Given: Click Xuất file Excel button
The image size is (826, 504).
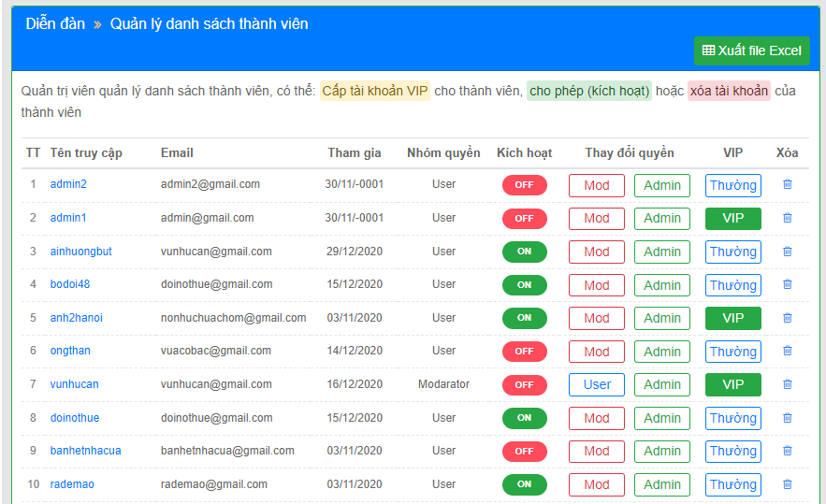Looking at the screenshot, I should [x=751, y=50].
